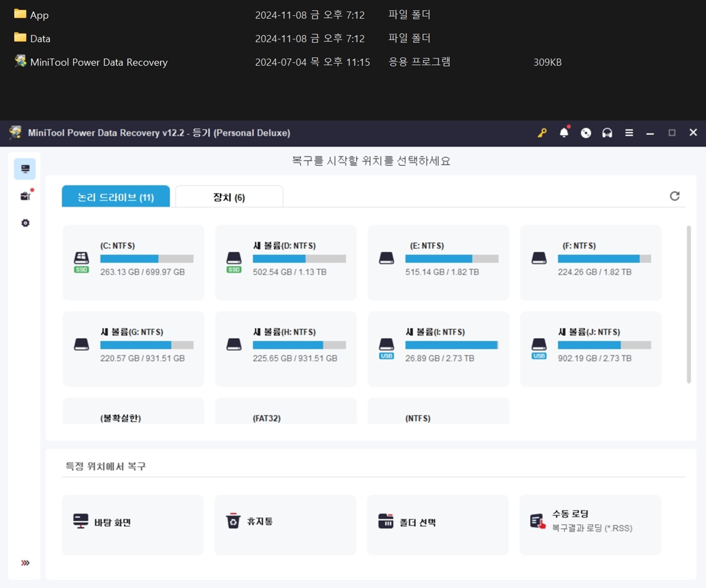The height and width of the screenshot is (588, 706).
Task: Click the 복구결과 로딩 (*.RSS) text
Action: [x=592, y=528]
